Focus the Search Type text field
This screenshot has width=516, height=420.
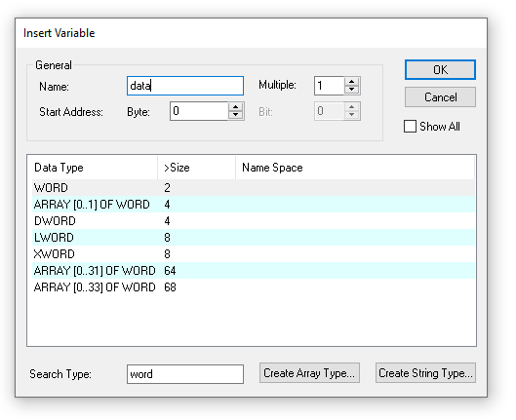click(x=185, y=374)
